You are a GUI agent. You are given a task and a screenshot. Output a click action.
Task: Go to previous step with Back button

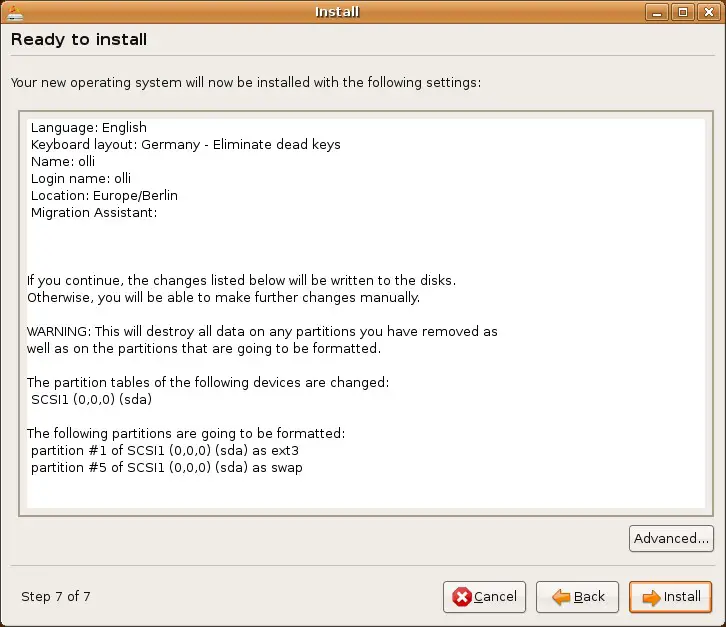pos(577,597)
